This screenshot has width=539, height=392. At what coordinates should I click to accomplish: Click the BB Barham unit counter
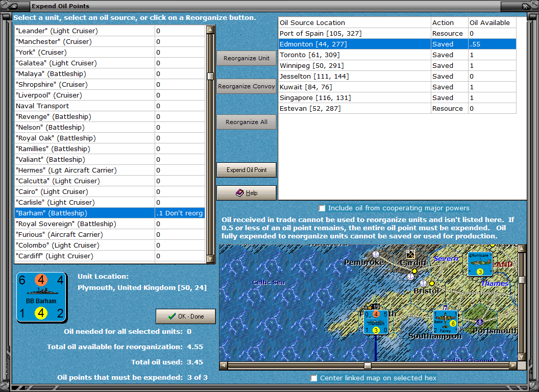pyautogui.click(x=42, y=297)
